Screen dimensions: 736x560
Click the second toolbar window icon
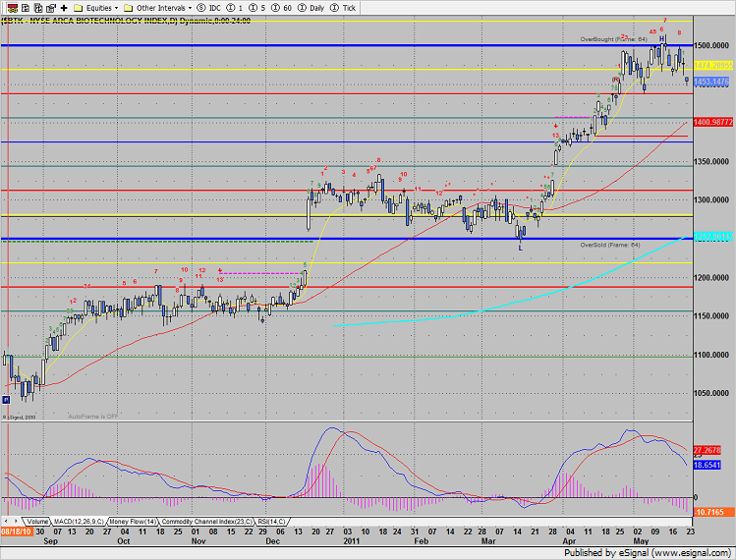26,8
